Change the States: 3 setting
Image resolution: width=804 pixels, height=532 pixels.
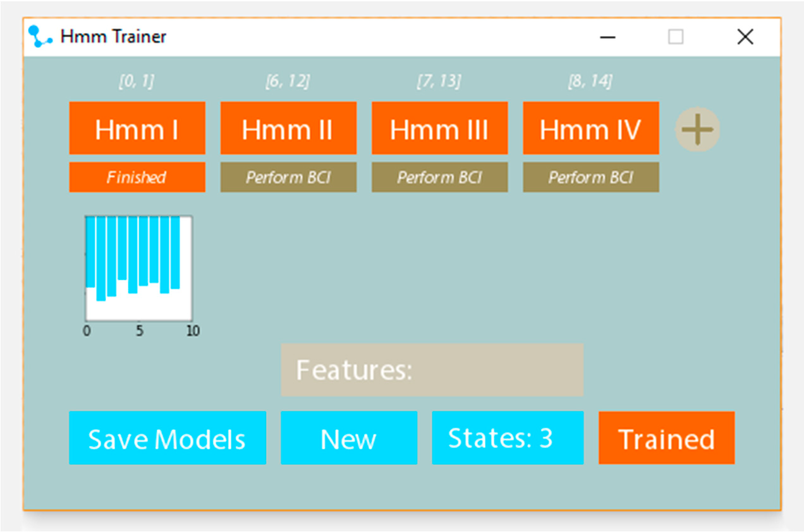[x=507, y=438]
